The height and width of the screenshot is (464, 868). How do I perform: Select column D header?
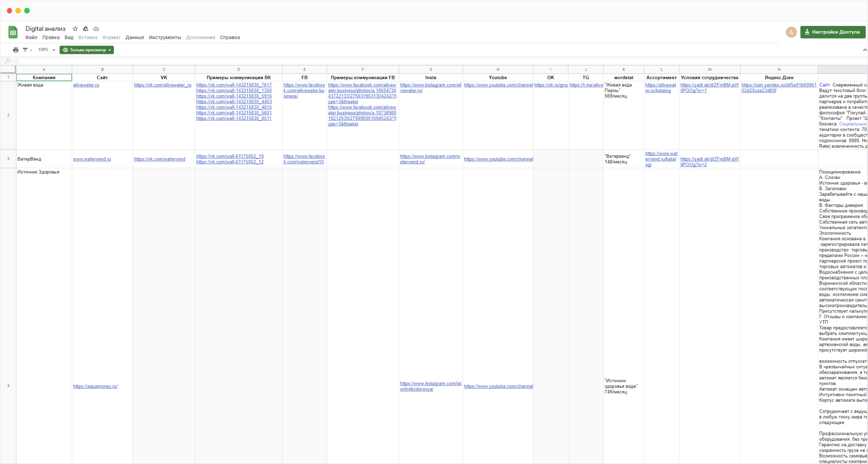(x=239, y=70)
